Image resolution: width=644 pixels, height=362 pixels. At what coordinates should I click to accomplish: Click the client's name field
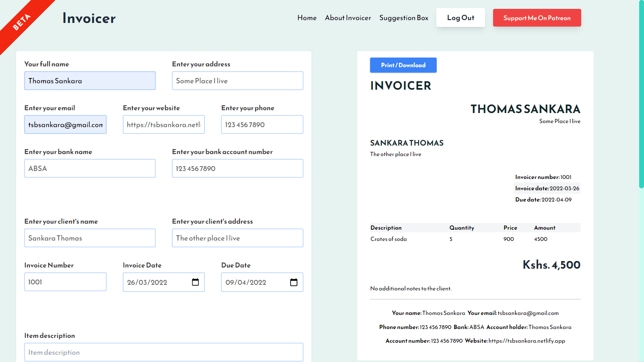89,238
